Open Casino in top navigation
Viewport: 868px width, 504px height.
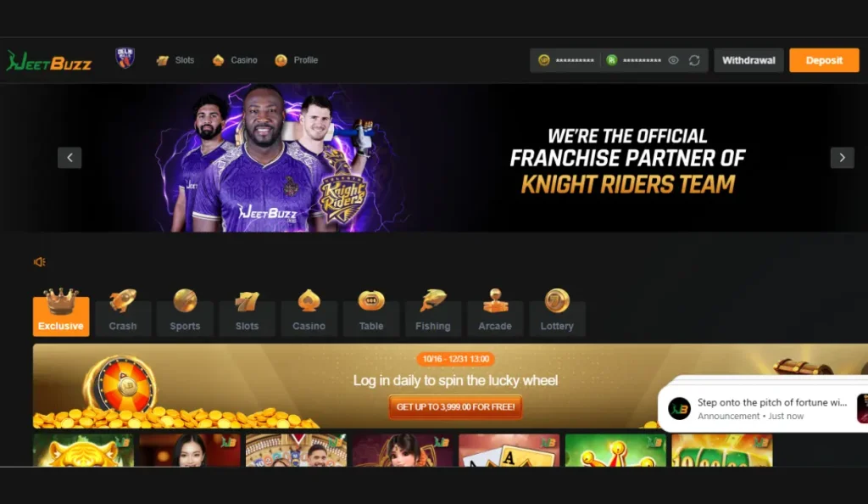[x=235, y=59]
